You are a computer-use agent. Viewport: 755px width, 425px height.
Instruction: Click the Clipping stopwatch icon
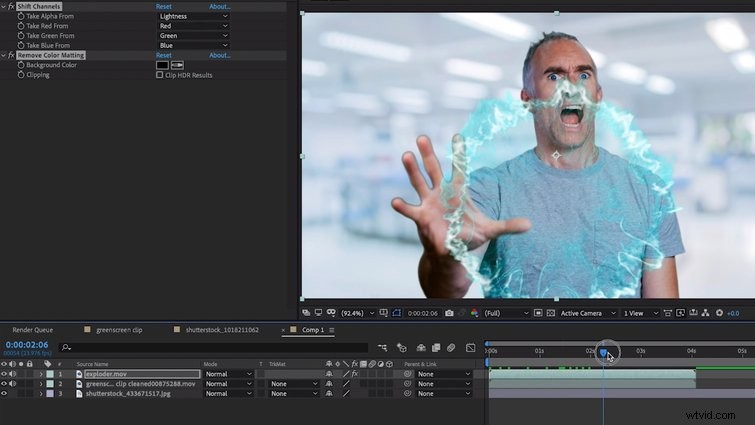coord(21,75)
